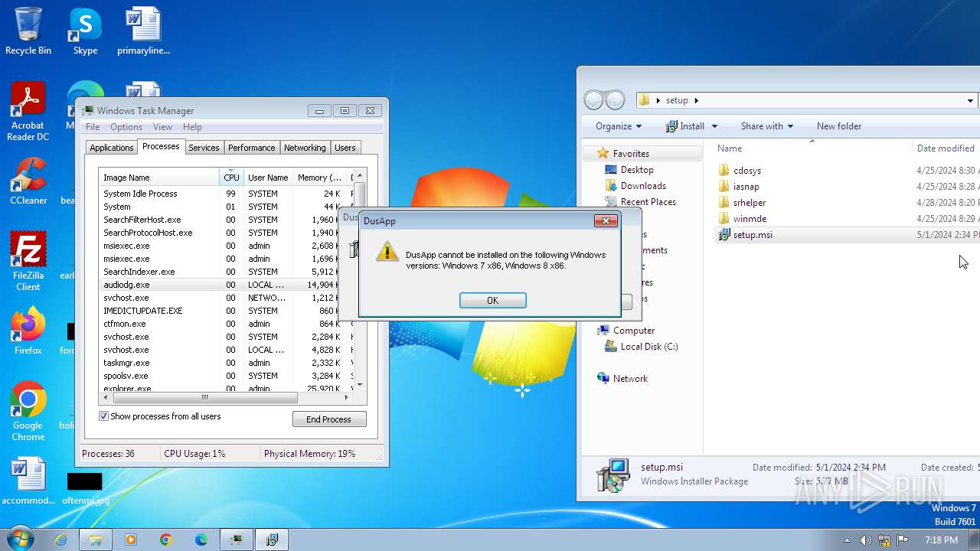Click the End Process button
This screenshot has width=980, height=551.
tap(329, 419)
